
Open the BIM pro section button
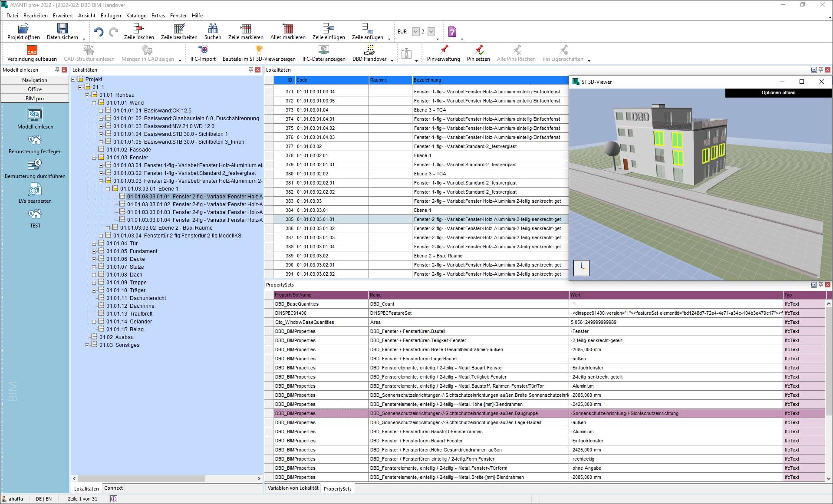(x=35, y=99)
